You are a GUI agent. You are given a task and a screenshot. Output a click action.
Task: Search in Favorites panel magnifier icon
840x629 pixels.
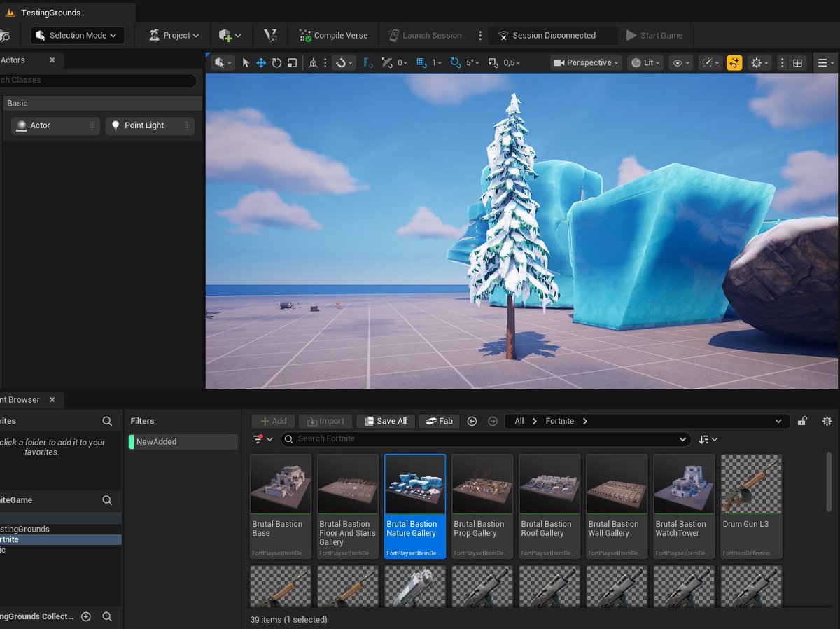107,421
